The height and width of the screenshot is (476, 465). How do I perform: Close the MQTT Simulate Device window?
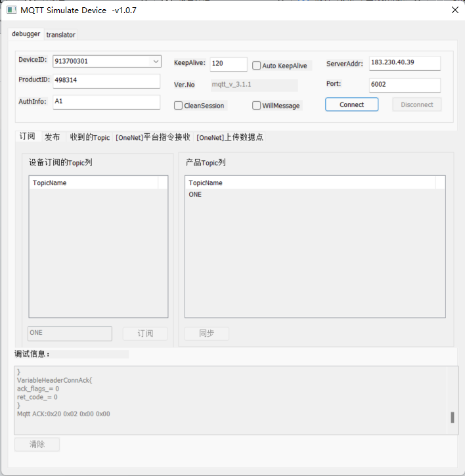pos(454,10)
